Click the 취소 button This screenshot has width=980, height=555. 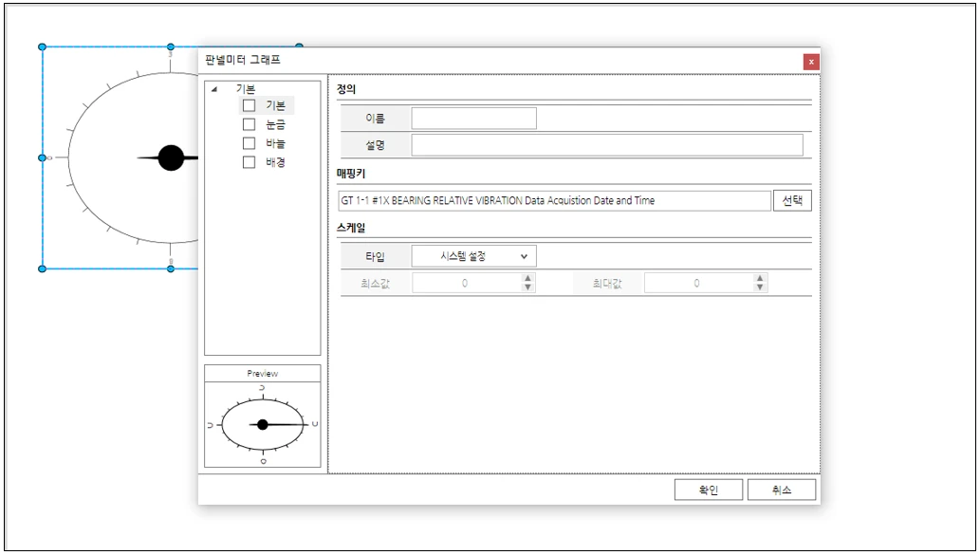[x=782, y=490]
